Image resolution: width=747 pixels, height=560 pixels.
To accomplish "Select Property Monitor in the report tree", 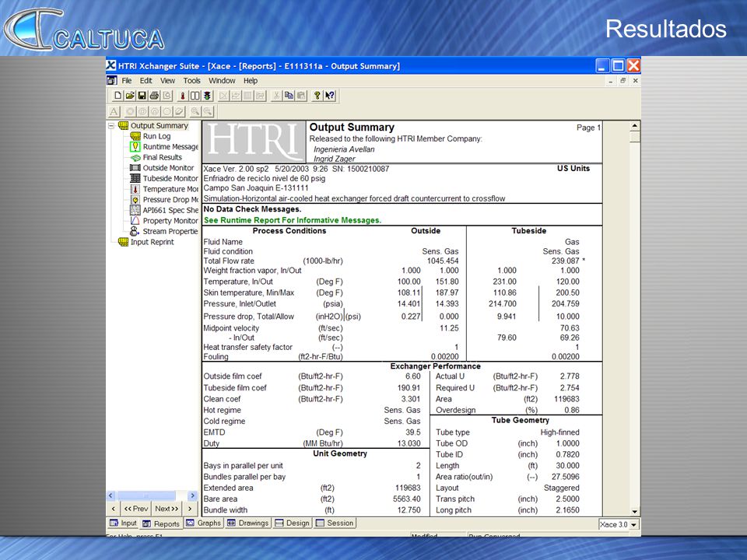I will pos(170,221).
